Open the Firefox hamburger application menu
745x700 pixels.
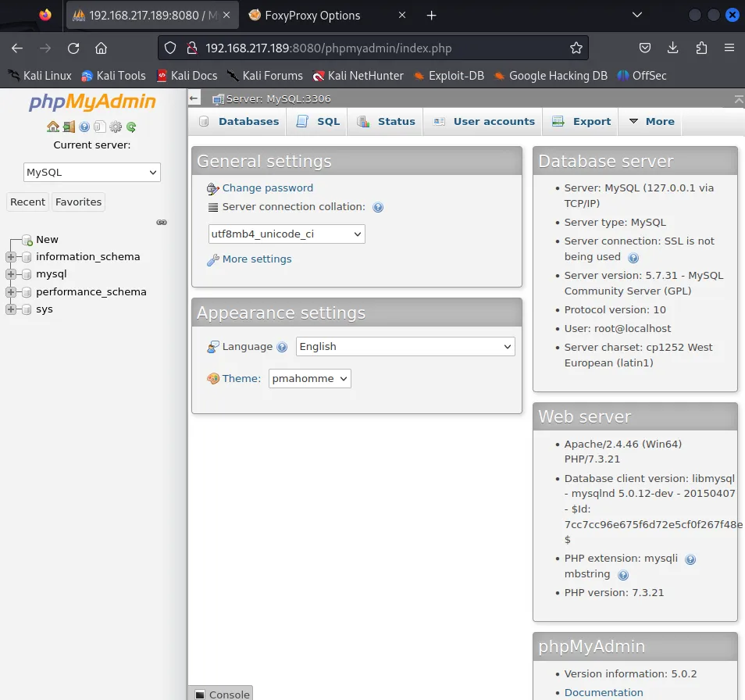click(729, 48)
